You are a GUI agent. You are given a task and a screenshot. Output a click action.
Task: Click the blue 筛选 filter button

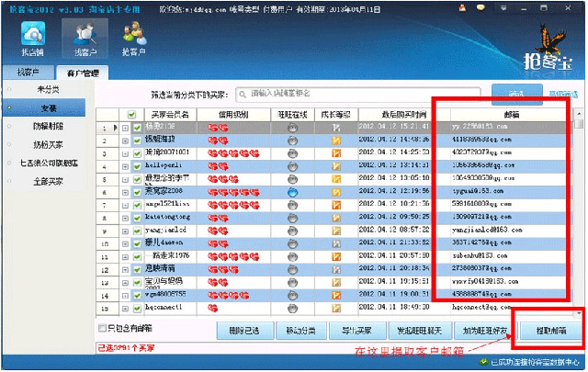click(516, 93)
